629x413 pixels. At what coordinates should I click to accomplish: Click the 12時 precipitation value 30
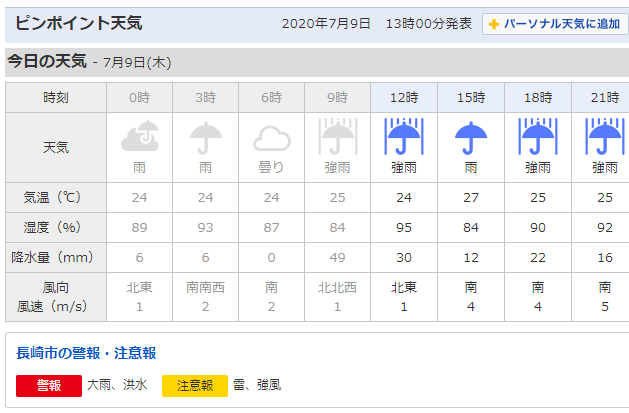404,257
